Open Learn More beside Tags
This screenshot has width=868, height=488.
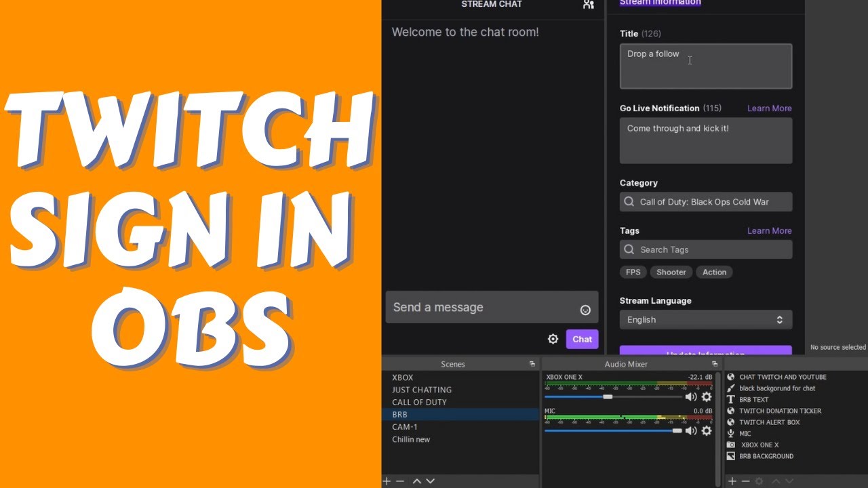coord(769,231)
